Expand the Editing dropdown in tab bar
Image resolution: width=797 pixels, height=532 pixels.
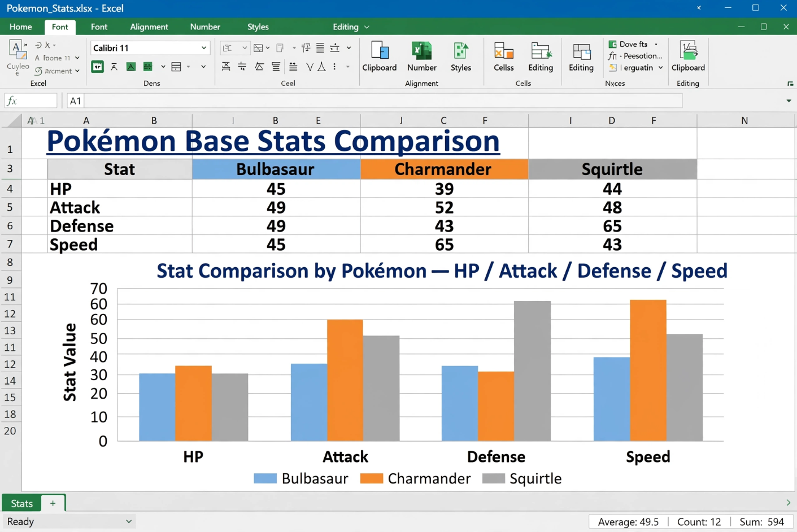pos(367,27)
